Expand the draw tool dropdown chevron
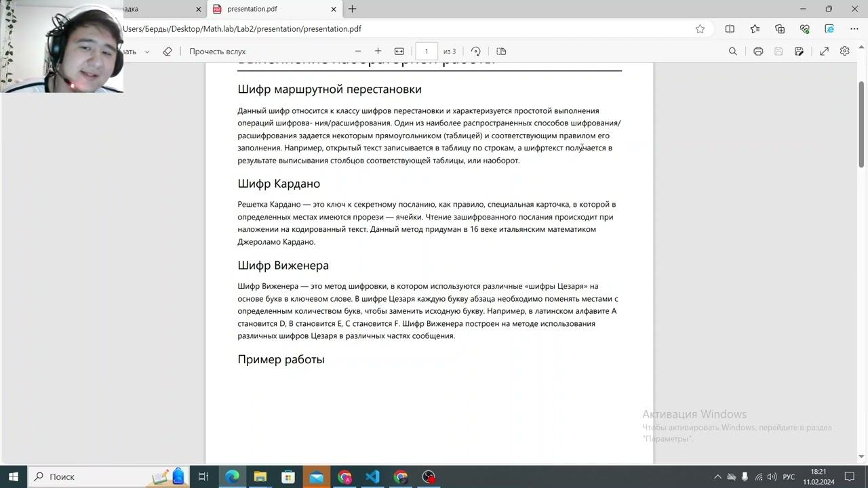868x488 pixels. coord(146,52)
